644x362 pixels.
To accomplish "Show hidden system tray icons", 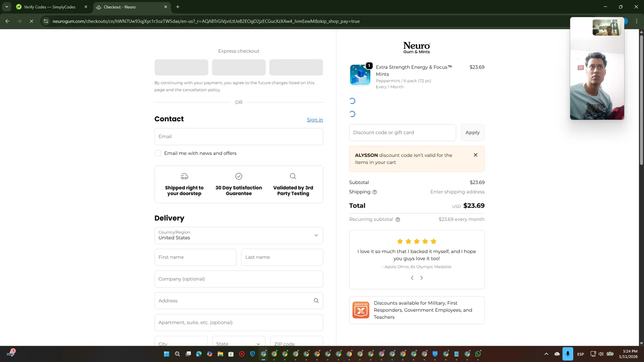I will pyautogui.click(x=546, y=354).
